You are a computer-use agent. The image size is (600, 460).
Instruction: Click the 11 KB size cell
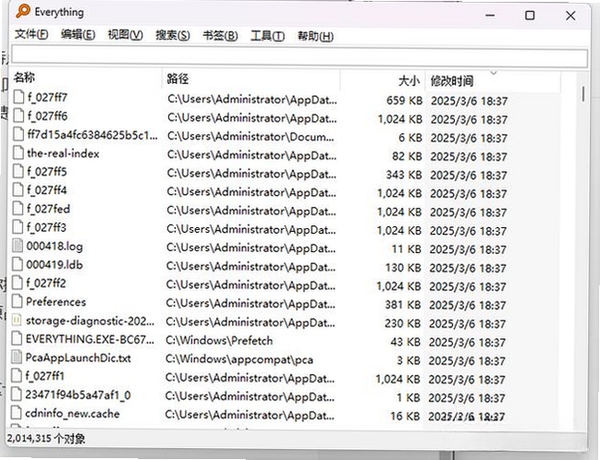(406, 249)
